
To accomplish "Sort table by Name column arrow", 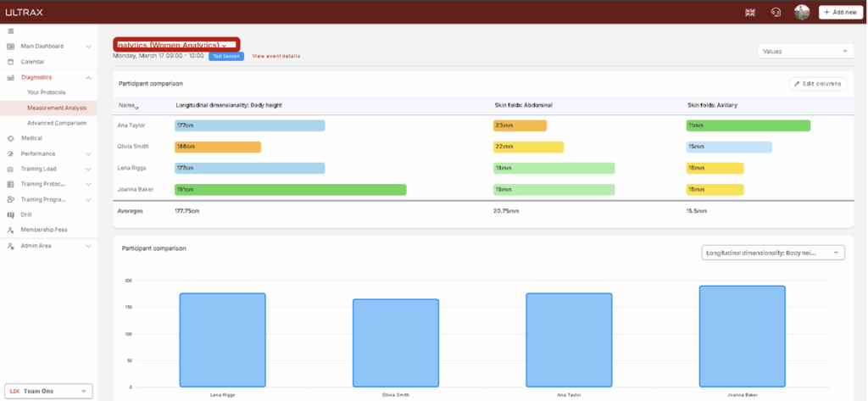I will pyautogui.click(x=137, y=107).
